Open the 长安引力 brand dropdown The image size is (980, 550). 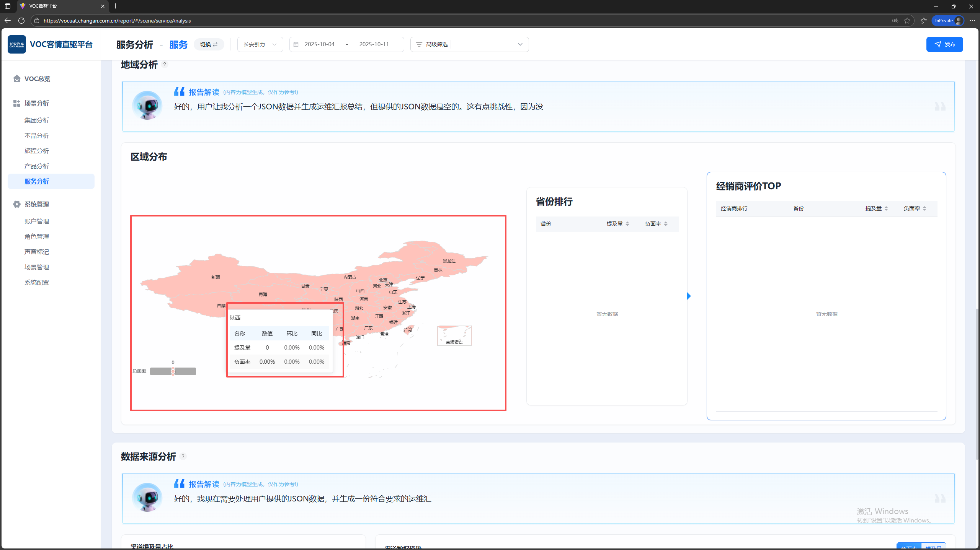click(x=260, y=44)
